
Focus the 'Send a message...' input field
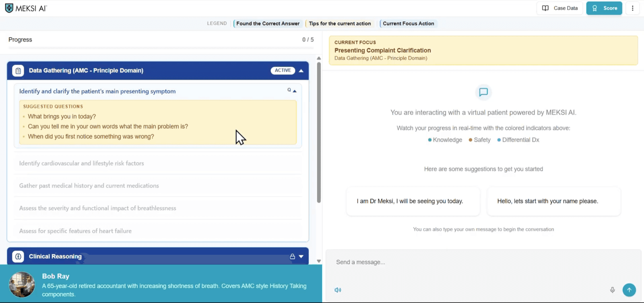click(483, 262)
